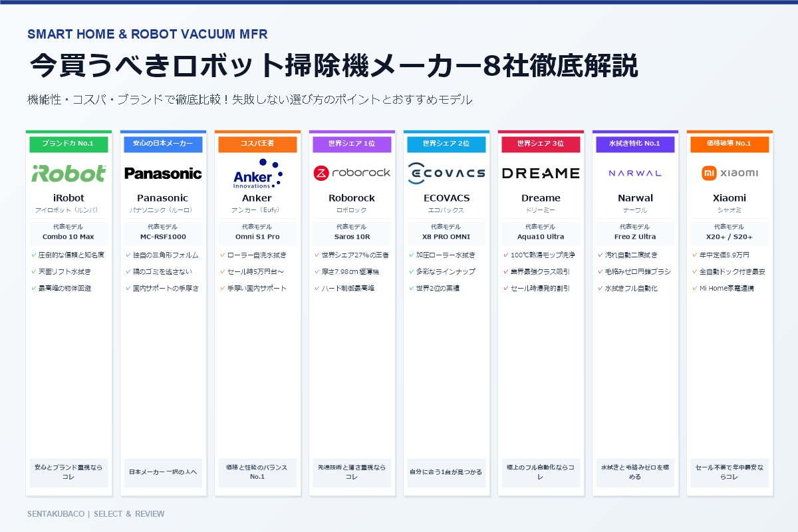Click the Freo Z Ultra model box
The image size is (798, 532).
click(x=635, y=232)
